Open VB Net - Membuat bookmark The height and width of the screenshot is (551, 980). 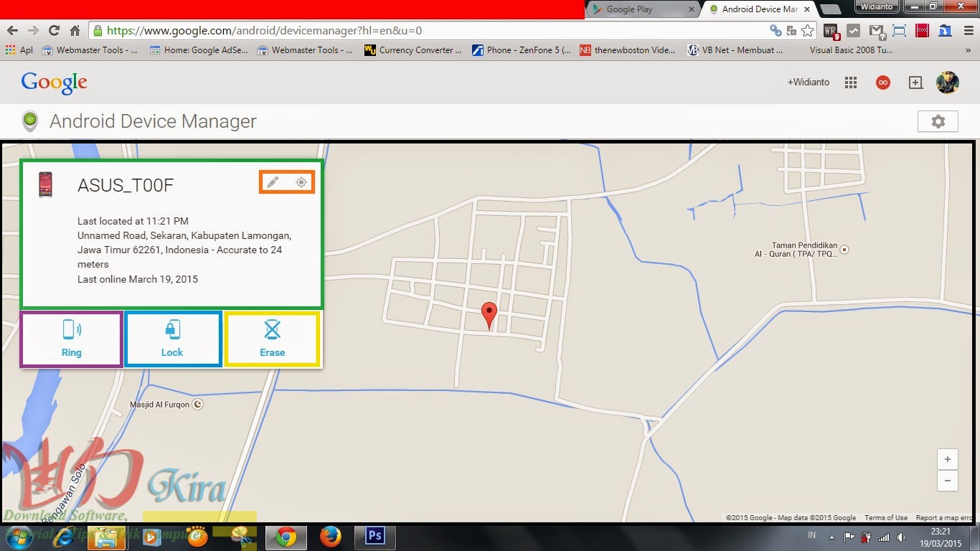point(735,50)
